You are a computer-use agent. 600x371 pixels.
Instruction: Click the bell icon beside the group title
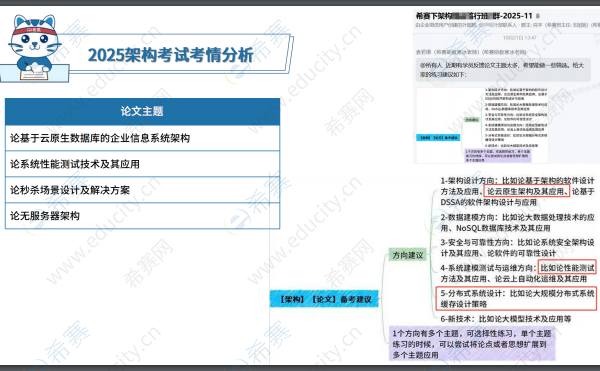click(538, 16)
